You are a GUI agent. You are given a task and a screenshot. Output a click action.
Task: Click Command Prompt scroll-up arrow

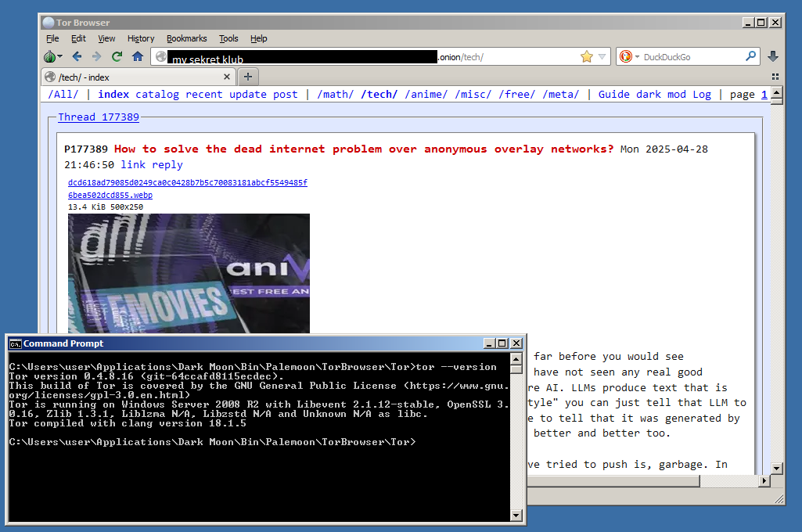coord(516,358)
